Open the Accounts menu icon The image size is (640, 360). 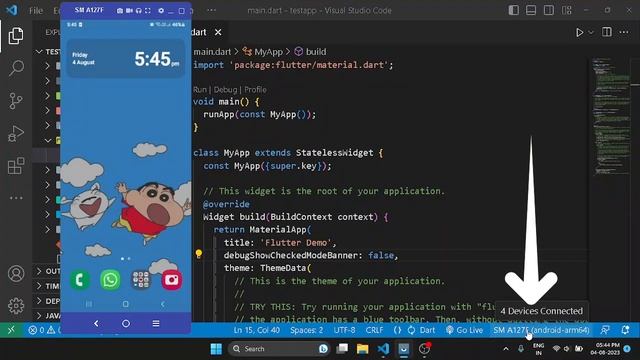(x=16, y=273)
